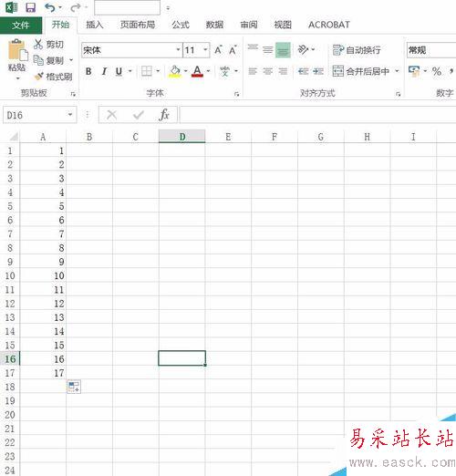The height and width of the screenshot is (476, 456).
Task: Click the Name Box showing D16
Action: tap(35, 115)
